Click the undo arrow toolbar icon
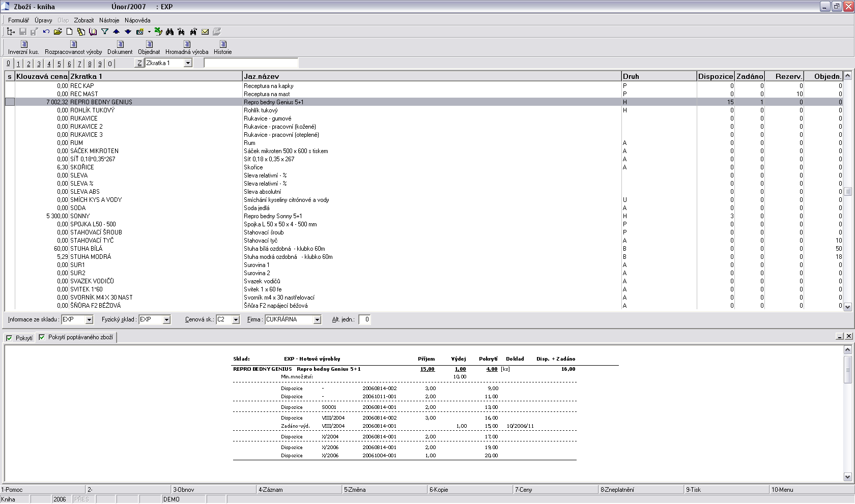This screenshot has height=504, width=855. click(x=46, y=32)
